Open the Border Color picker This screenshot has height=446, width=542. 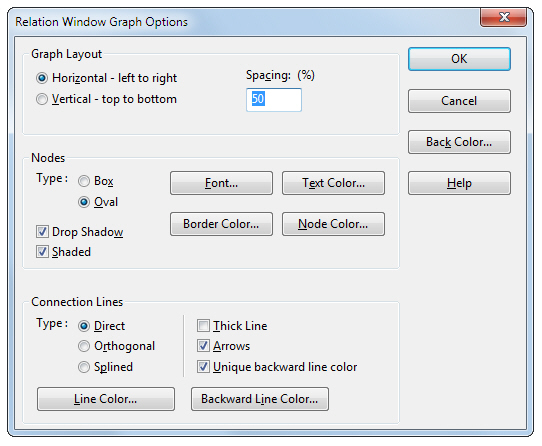[x=221, y=224]
